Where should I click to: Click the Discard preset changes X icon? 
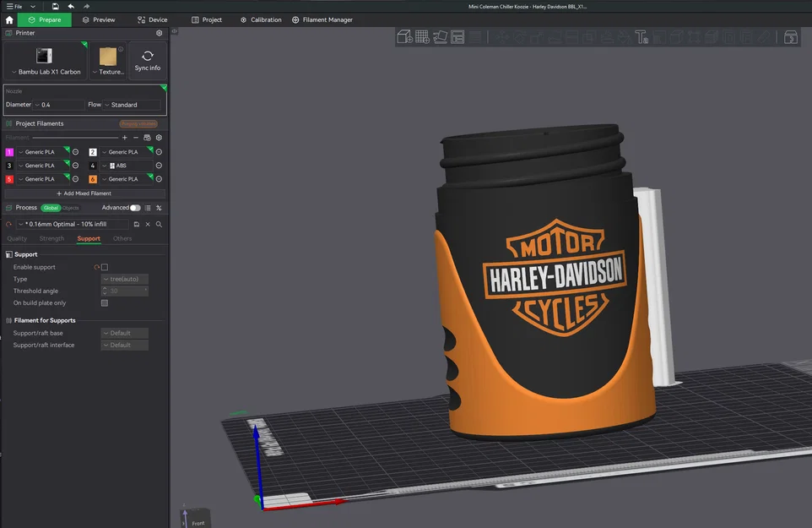click(x=148, y=225)
